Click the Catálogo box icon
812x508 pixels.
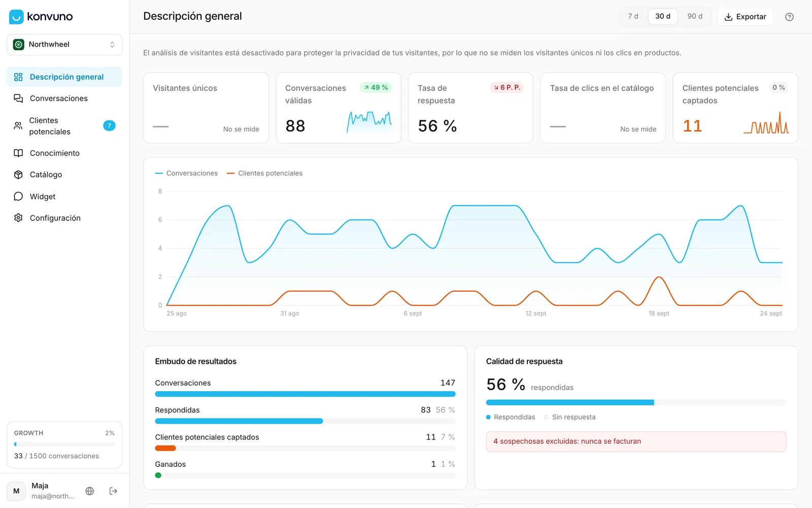click(x=18, y=175)
